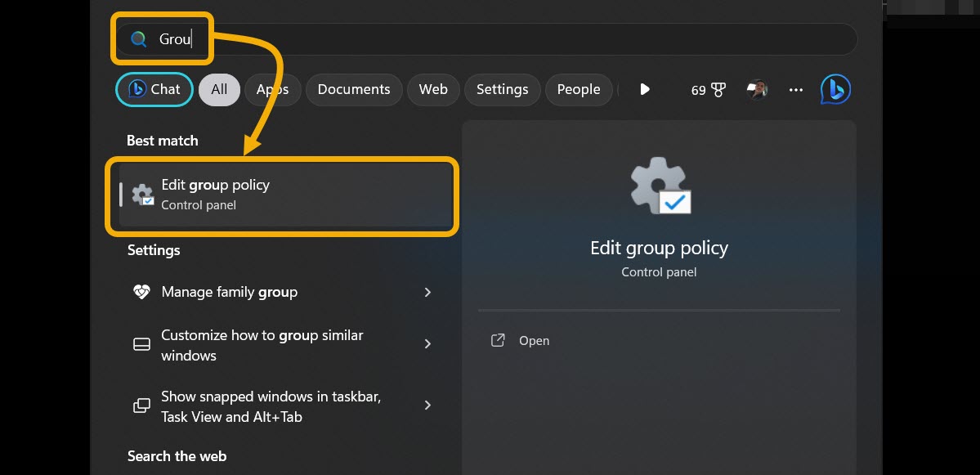Click the Manage family group heart icon
The image size is (980, 475).
[141, 291]
